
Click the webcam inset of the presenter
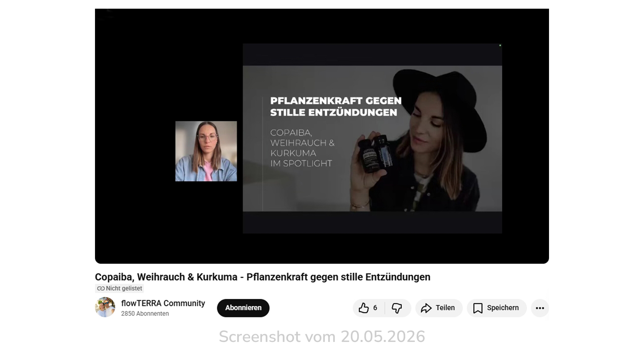206,151
